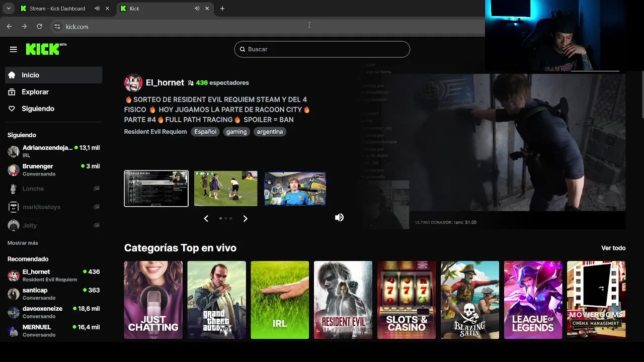The height and width of the screenshot is (362, 644).
Task: Open Brunenger channel avatar
Action: pyautogui.click(x=14, y=170)
